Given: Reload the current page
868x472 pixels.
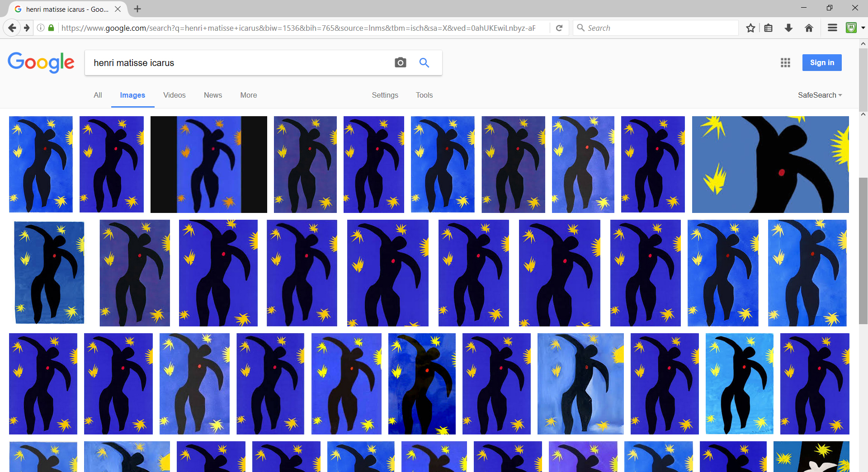Looking at the screenshot, I should [559, 28].
